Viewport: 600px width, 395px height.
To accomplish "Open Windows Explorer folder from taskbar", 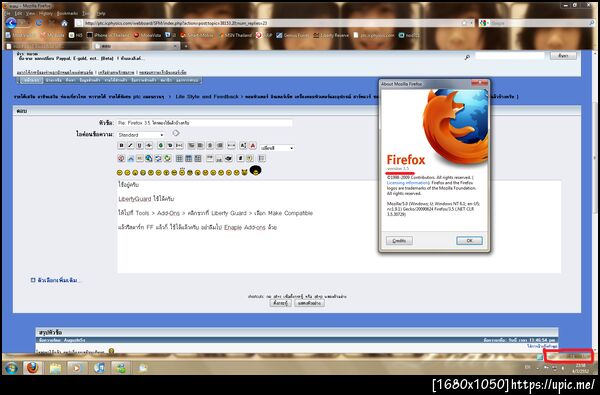I will click(x=55, y=368).
